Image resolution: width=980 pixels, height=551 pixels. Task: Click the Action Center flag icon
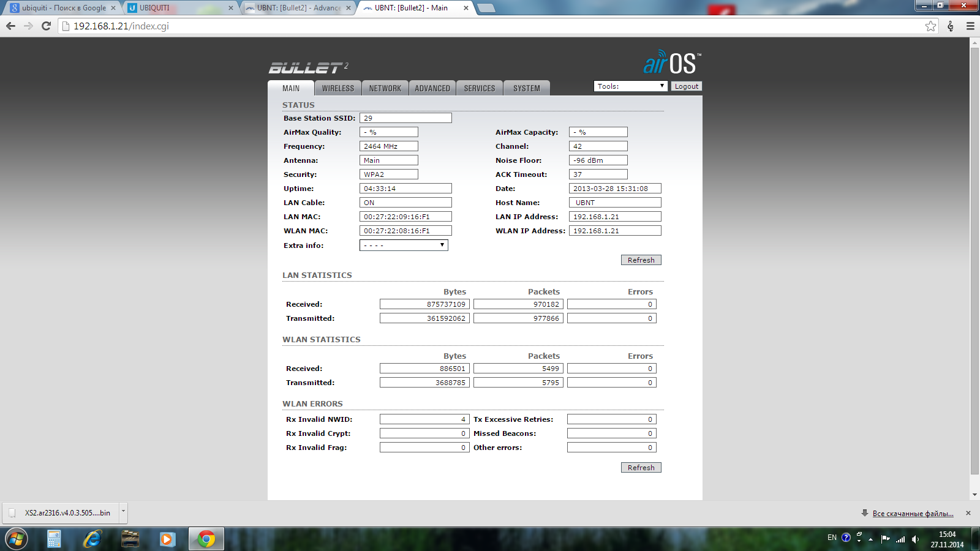point(885,539)
